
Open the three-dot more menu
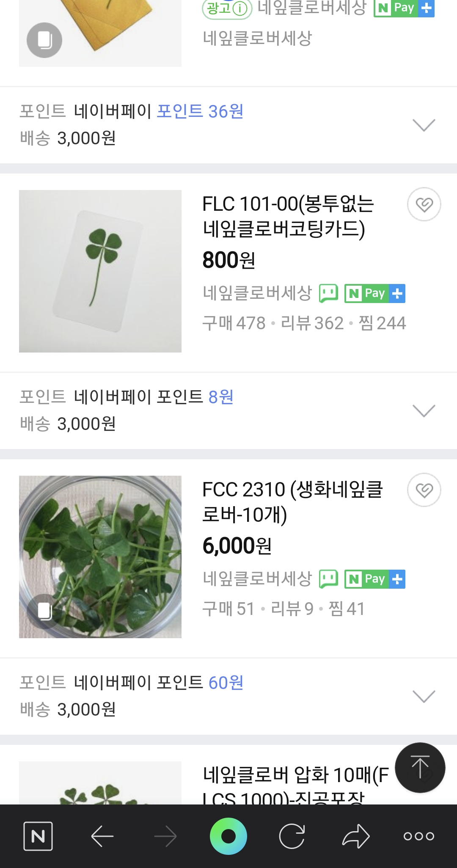[418, 836]
